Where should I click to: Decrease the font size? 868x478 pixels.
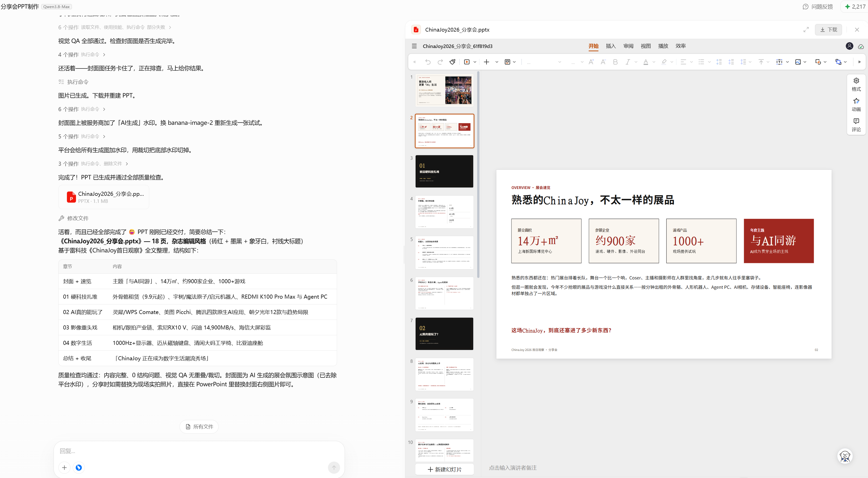[x=603, y=62]
